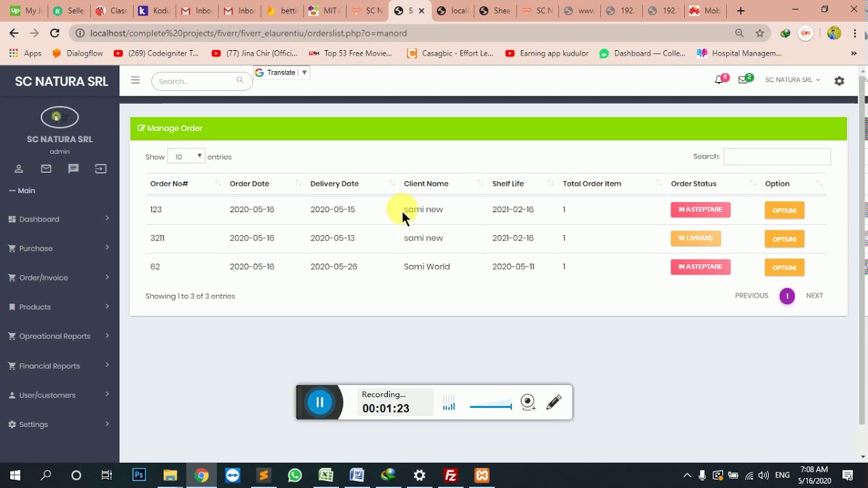868x488 pixels.
Task: Sort table by Delivery Date column
Action: point(353,184)
